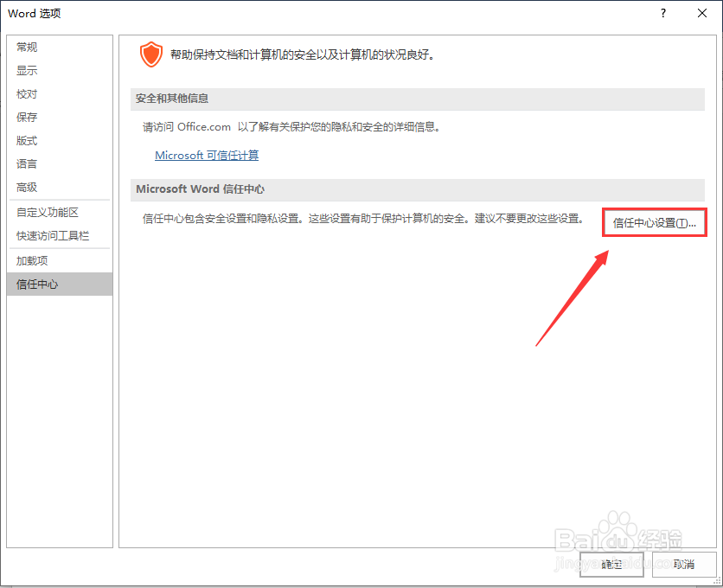Click the Microsoft Word 信任中心 header
The width and height of the screenshot is (723, 588).
click(418, 189)
